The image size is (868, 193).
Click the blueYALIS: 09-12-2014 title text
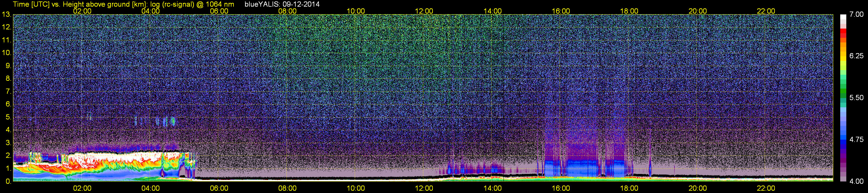tap(282, 4)
